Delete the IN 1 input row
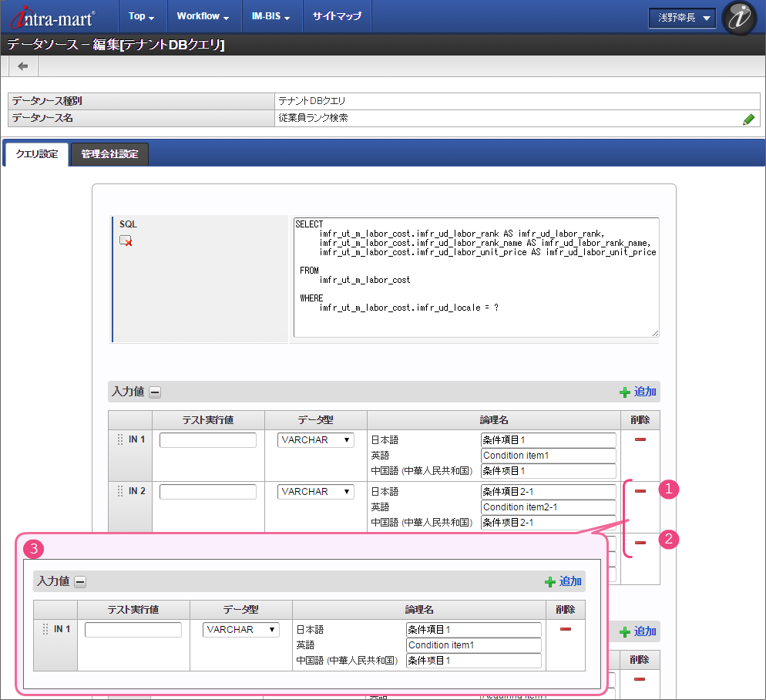766x700 pixels. (640, 439)
